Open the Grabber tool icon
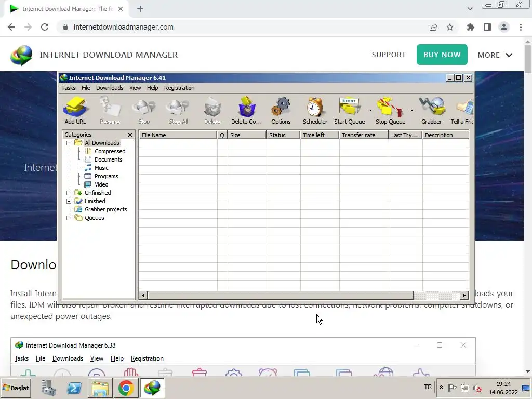Screen dimensions: 532x399 coord(431,111)
